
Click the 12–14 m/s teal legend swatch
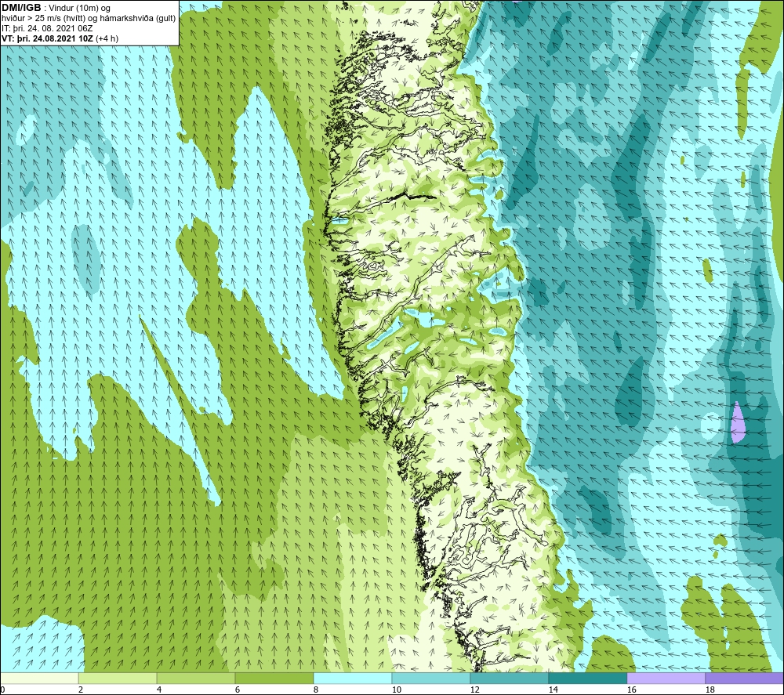pos(509,678)
